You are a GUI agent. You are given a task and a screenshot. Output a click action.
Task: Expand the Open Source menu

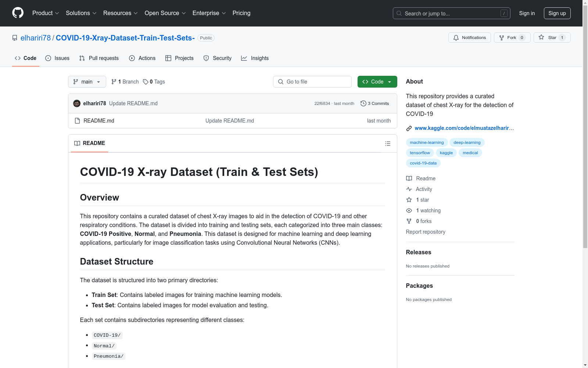pyautogui.click(x=165, y=13)
